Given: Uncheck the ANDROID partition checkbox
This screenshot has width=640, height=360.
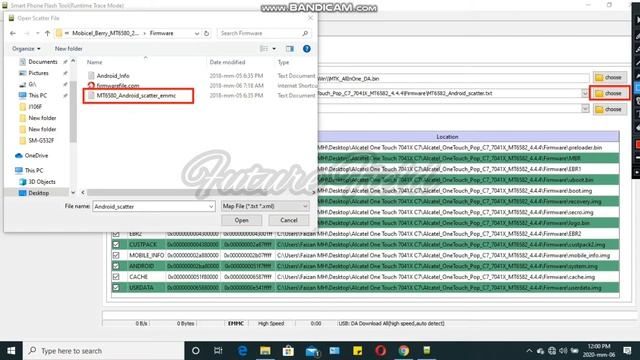Looking at the screenshot, I should click(116, 266).
